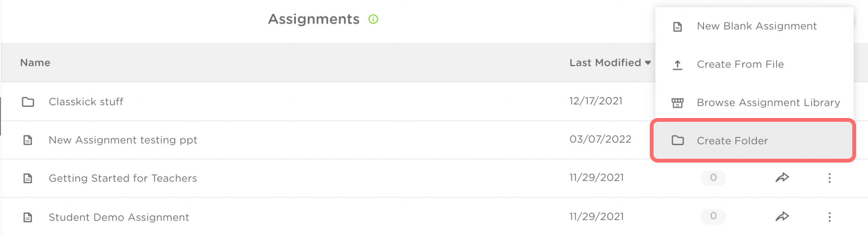
Task: Click the 0 count badge for Student Demo Assignment
Action: click(713, 216)
